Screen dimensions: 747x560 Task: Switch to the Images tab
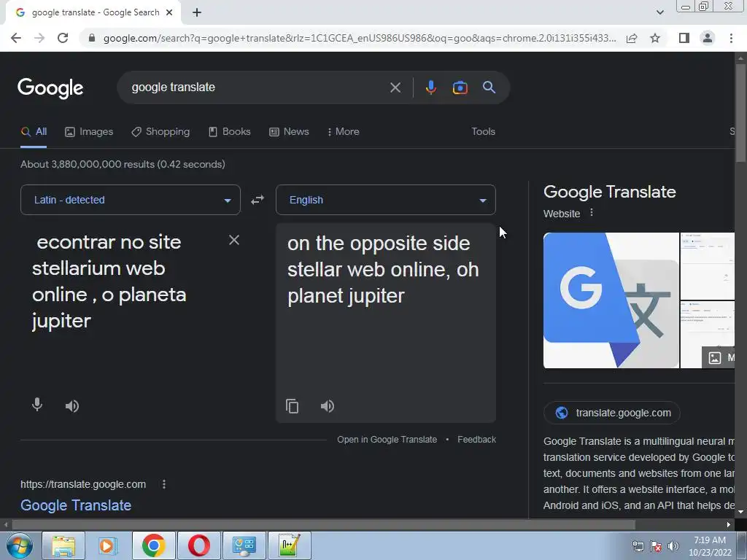89,132
